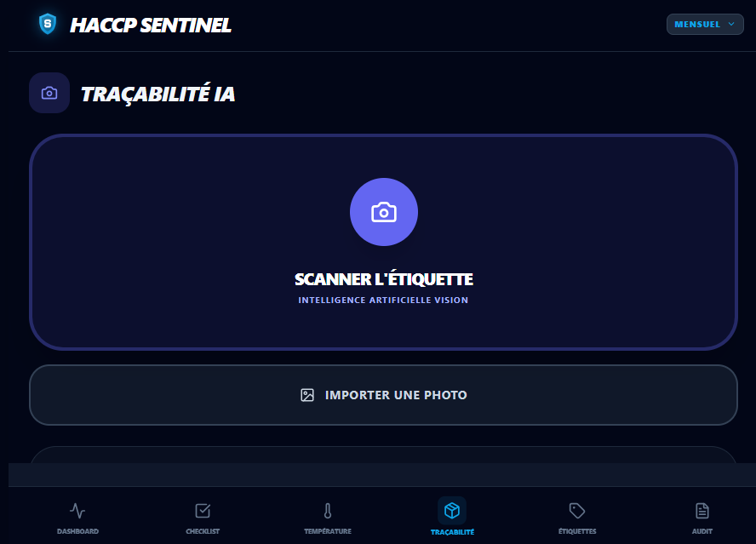756x544 pixels.
Task: Expand the chevron on the Mensuel selector
Action: (x=730, y=25)
